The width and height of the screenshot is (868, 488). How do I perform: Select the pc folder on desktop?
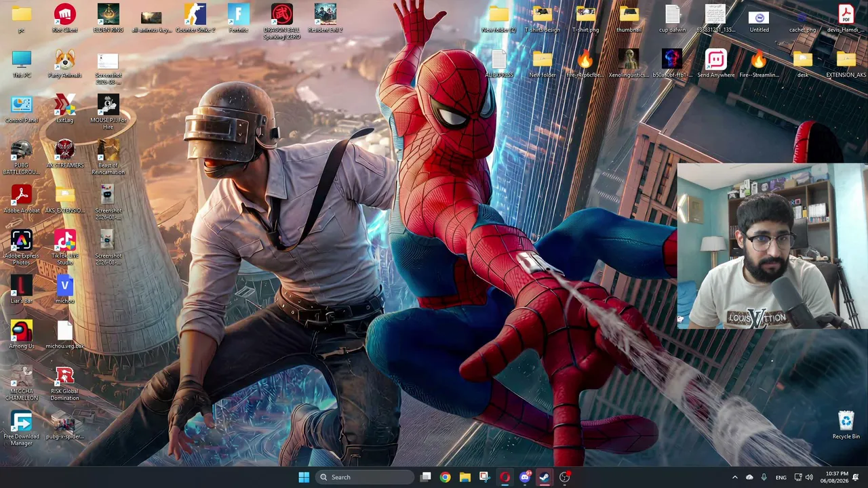tap(21, 18)
